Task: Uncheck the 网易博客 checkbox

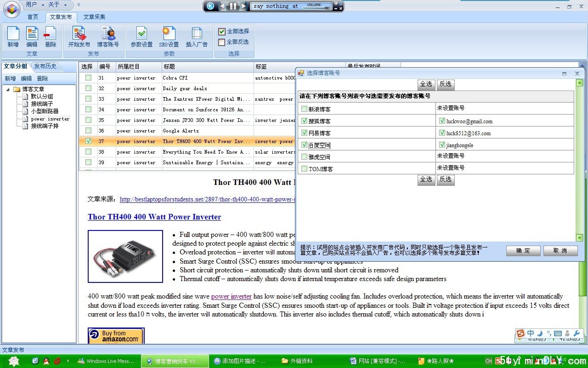Action: [305, 133]
